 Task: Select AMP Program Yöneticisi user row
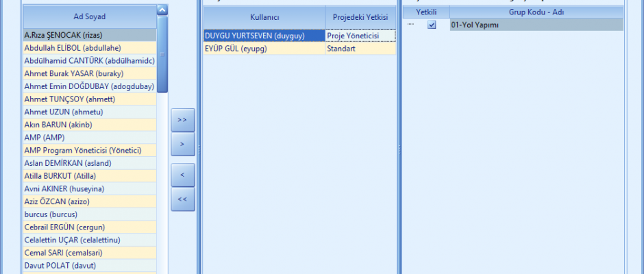(89, 150)
